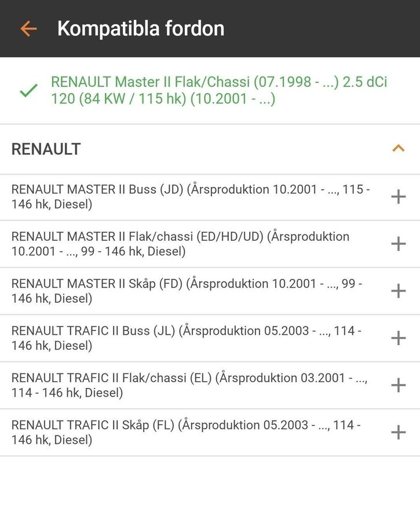Collapse the RENAULT section chevron

pyautogui.click(x=398, y=148)
